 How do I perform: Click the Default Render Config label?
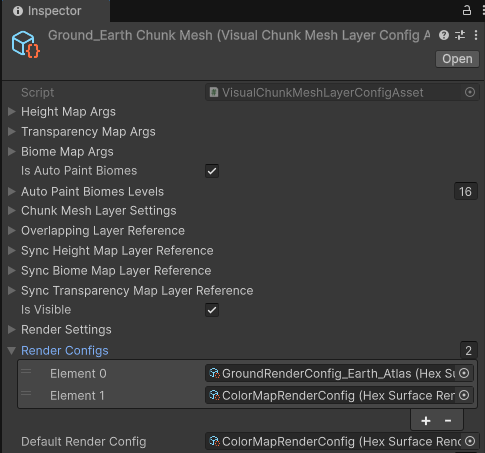84,442
